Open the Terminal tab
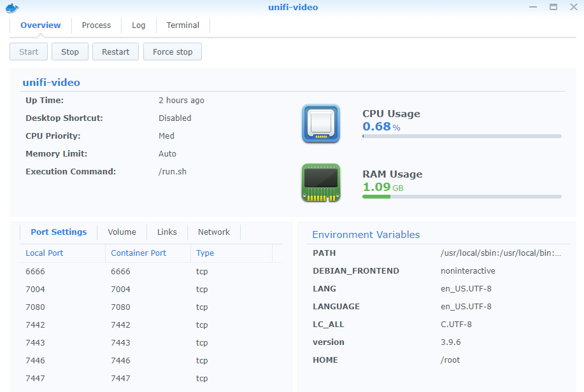 coord(183,25)
